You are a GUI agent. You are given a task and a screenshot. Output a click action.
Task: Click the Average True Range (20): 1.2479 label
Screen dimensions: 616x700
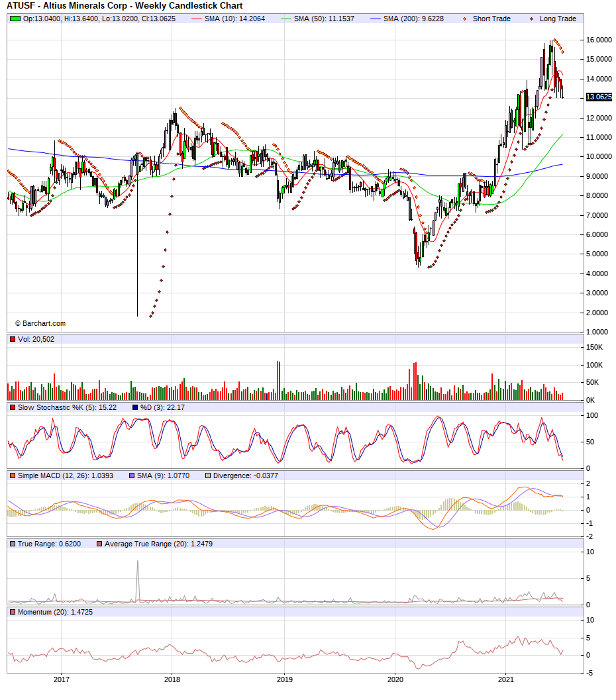pyautogui.click(x=158, y=544)
